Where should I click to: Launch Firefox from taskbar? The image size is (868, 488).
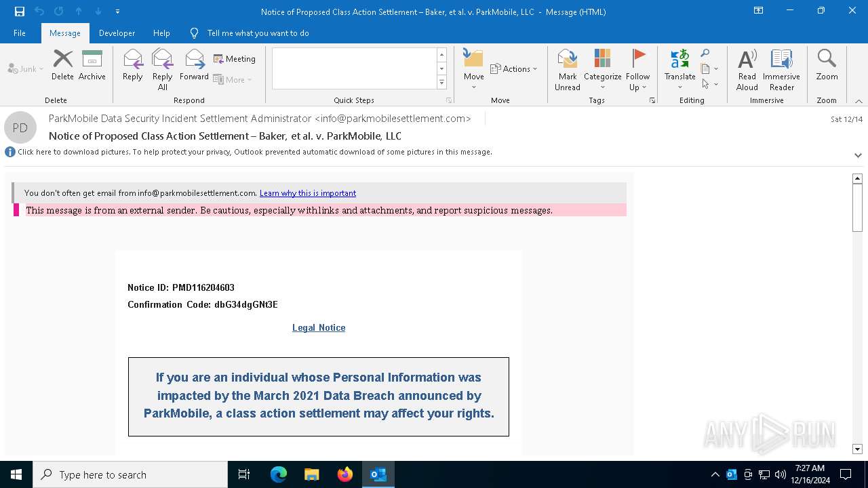pos(345,474)
